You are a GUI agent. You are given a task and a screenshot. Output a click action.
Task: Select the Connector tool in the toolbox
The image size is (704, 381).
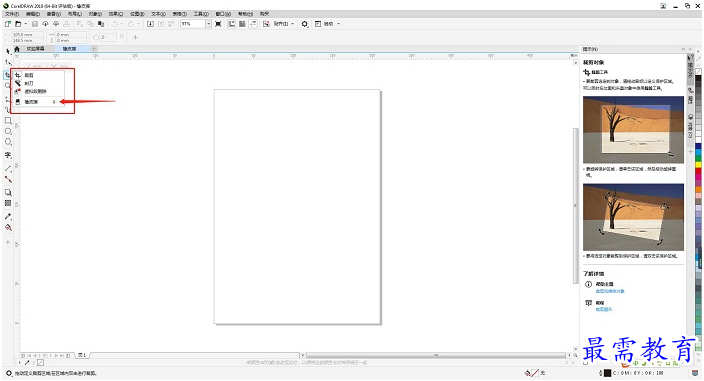coord(8,179)
